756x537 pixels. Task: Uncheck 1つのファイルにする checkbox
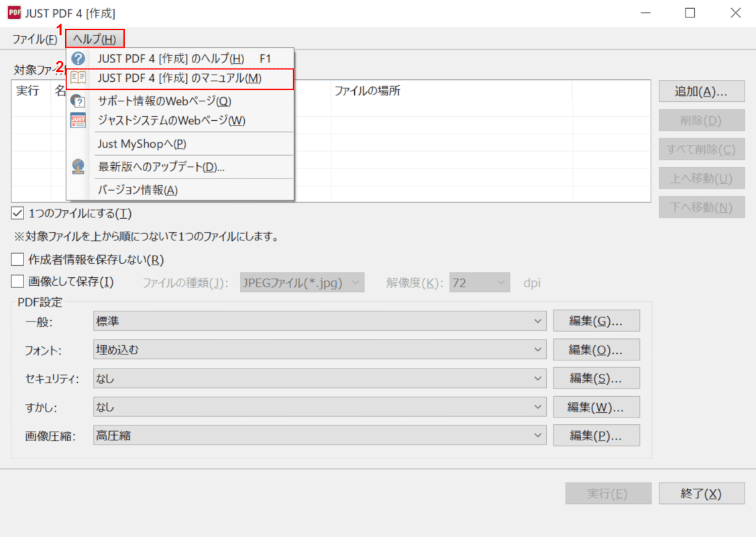click(17, 213)
